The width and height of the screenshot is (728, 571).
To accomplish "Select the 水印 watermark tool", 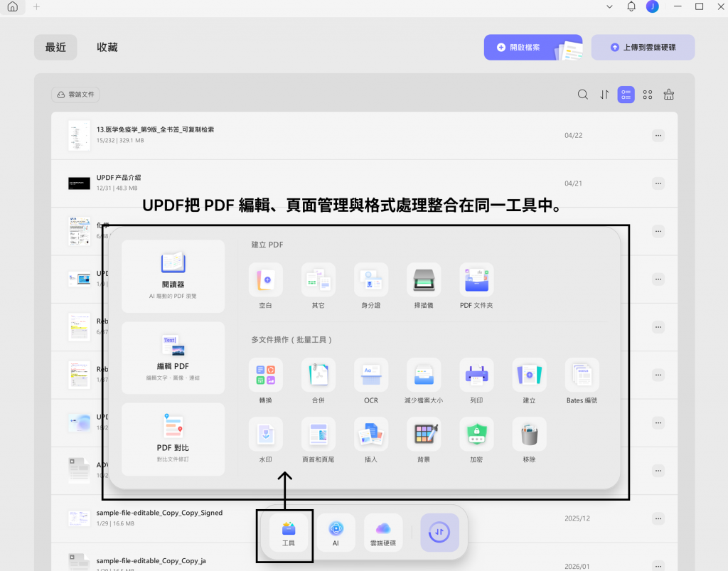I will (x=266, y=434).
